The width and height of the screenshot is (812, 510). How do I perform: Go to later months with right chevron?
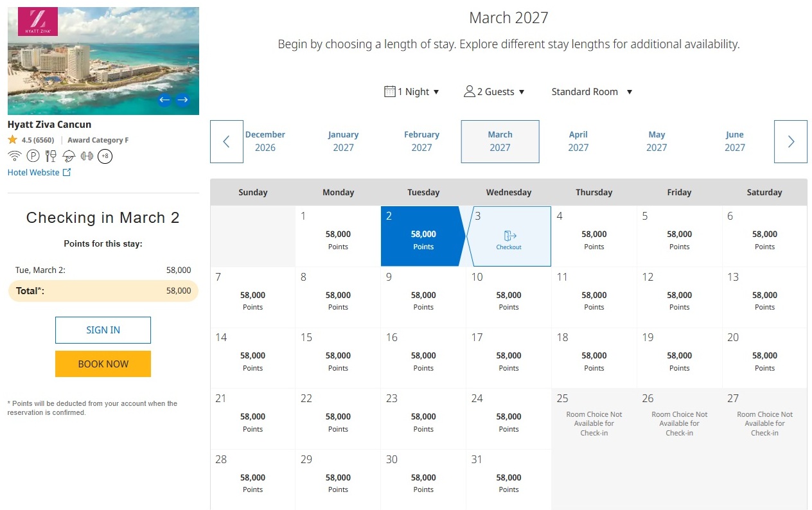tap(791, 141)
